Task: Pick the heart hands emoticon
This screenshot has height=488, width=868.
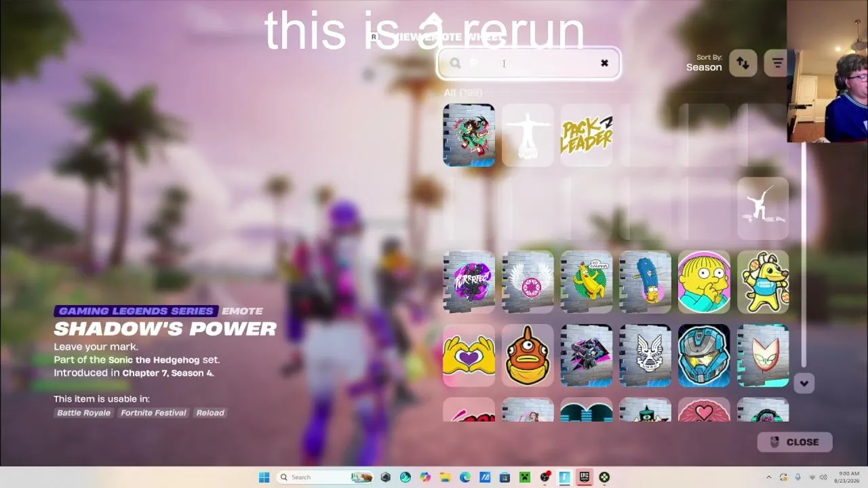Action: point(469,356)
